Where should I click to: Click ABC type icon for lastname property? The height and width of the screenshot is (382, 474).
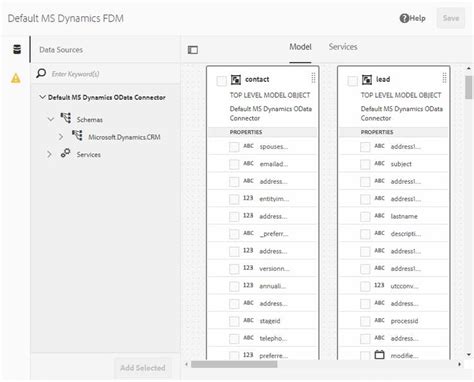pos(379,216)
